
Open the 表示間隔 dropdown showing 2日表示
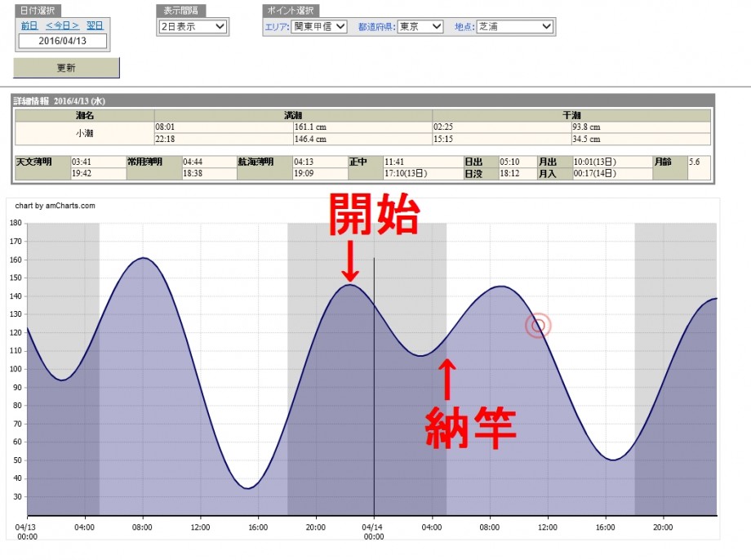(x=193, y=27)
